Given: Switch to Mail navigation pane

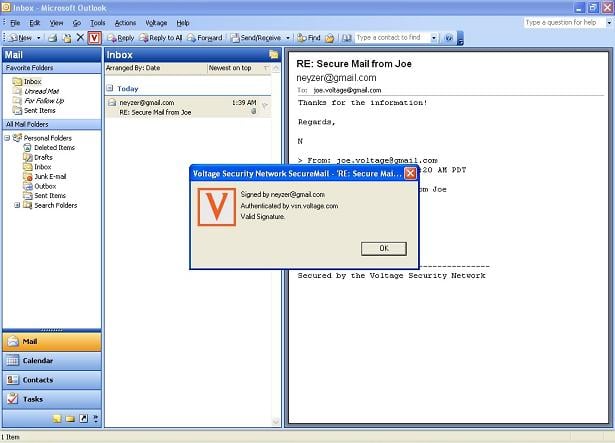Looking at the screenshot, I should click(51, 341).
